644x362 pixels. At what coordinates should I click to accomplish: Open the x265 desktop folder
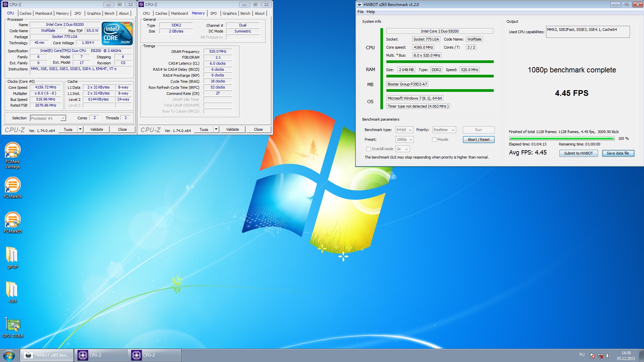click(x=12, y=292)
